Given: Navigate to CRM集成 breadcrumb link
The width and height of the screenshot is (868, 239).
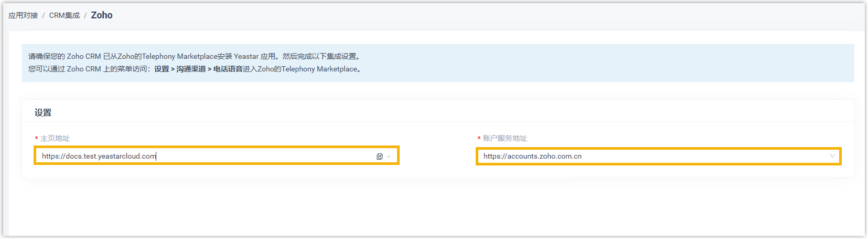Looking at the screenshot, I should point(64,15).
